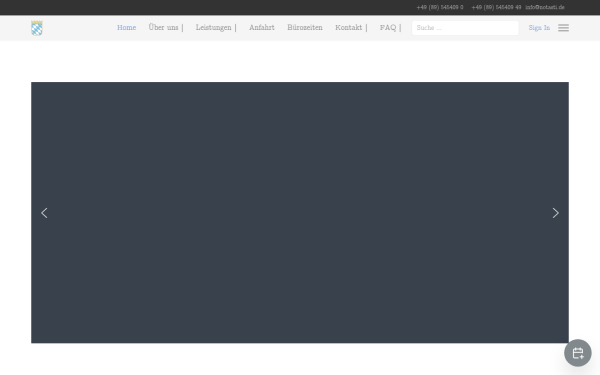Open the floating calendar appointment button
This screenshot has width=600, height=375.
tap(578, 353)
